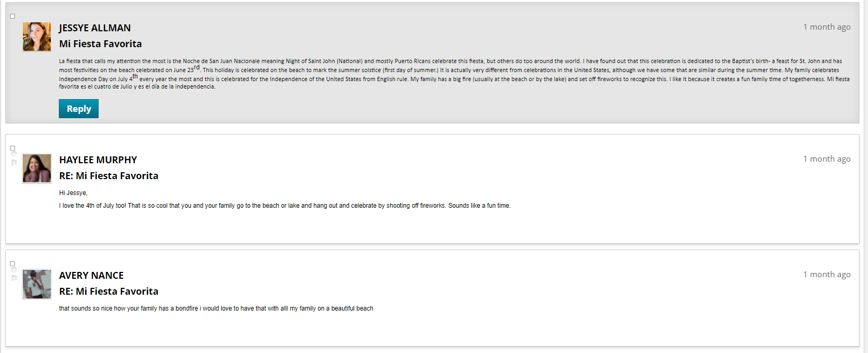
Task: Click '1 month ago' timestamp on Jessye's post
Action: coord(827,27)
